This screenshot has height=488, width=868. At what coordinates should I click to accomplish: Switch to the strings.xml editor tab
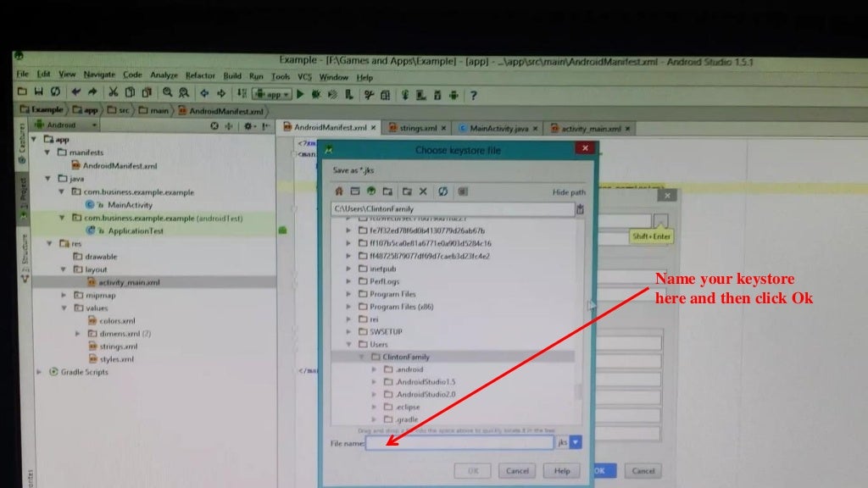417,128
